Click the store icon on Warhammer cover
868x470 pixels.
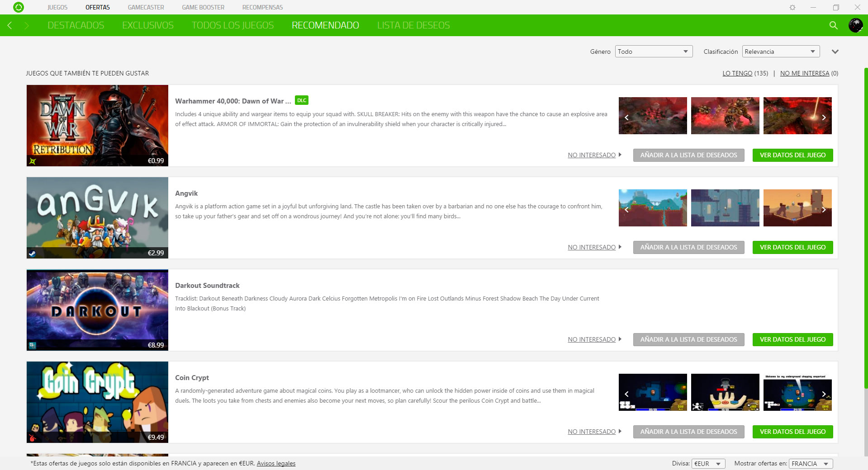[x=33, y=161]
